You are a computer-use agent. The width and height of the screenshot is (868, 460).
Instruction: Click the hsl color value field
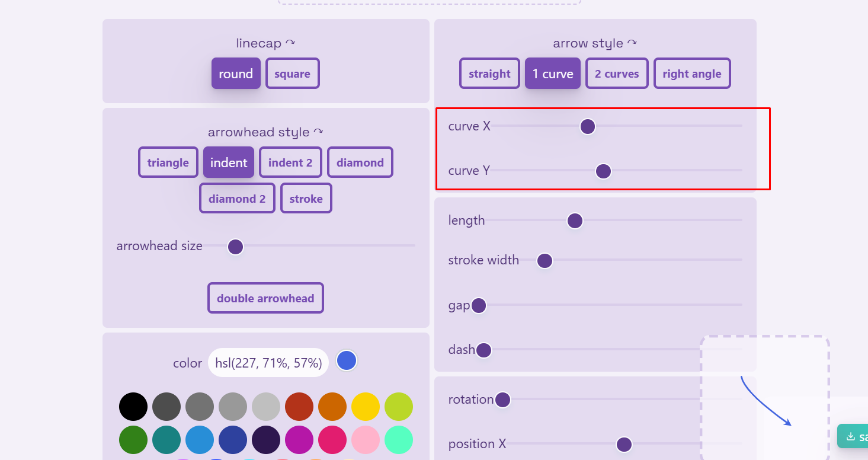coord(268,363)
